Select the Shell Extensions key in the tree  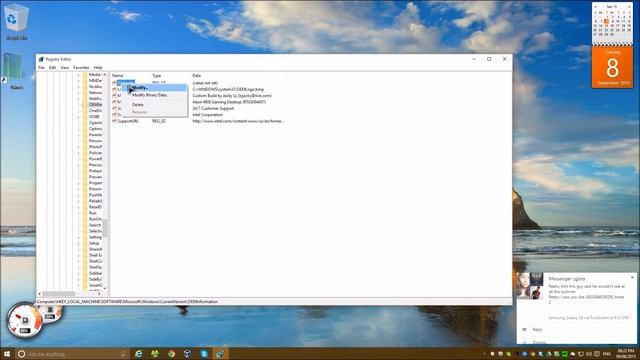[x=96, y=255]
